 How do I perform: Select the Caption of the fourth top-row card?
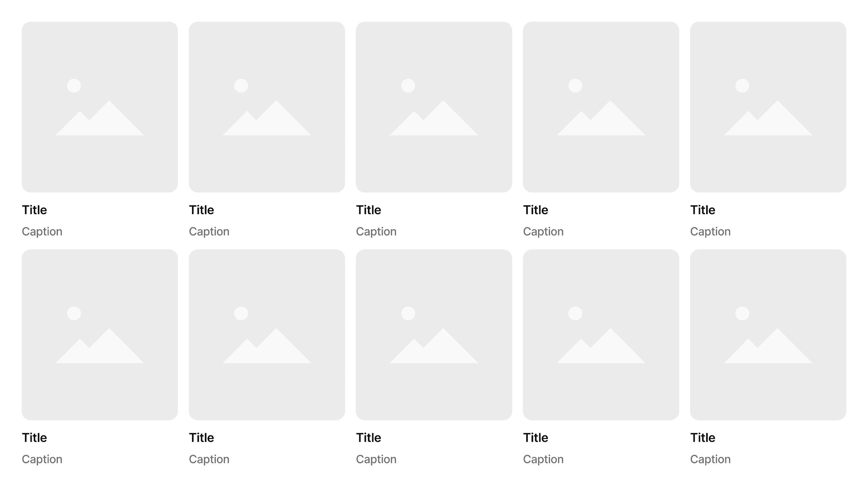pos(543,232)
